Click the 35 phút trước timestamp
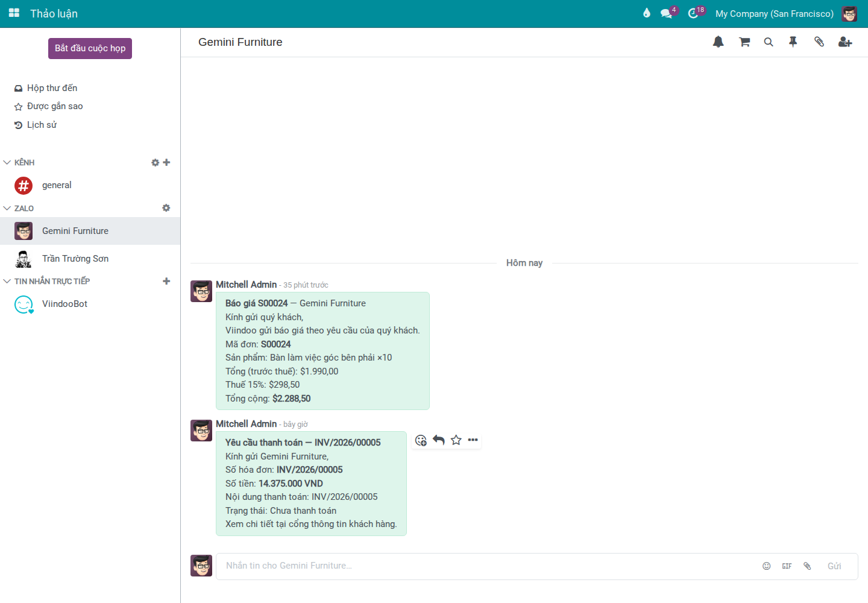 (x=306, y=285)
